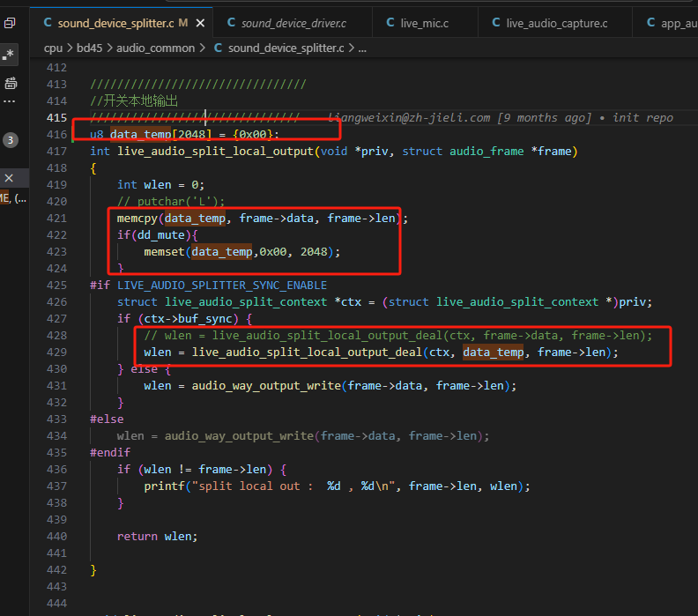
Task: Click the git blame note 'init repo' on line 415
Action: pos(642,117)
